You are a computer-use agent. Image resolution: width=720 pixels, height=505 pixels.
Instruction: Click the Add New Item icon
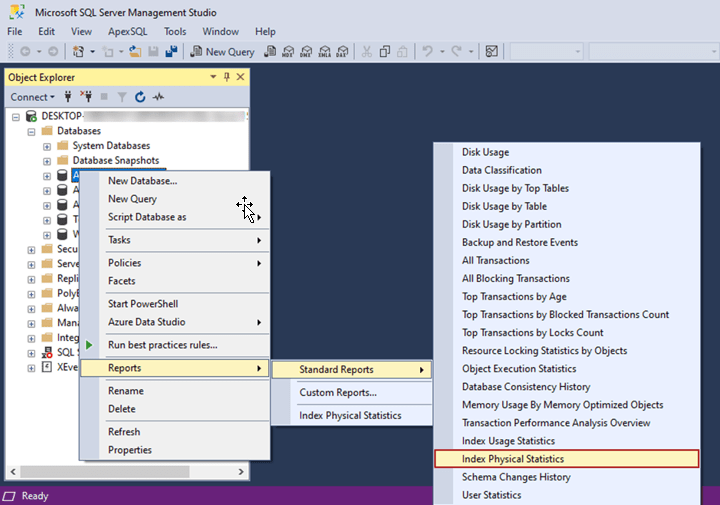click(108, 52)
